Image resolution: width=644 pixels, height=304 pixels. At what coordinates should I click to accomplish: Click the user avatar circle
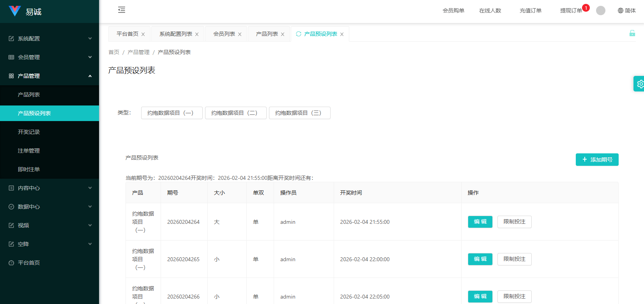(601, 11)
